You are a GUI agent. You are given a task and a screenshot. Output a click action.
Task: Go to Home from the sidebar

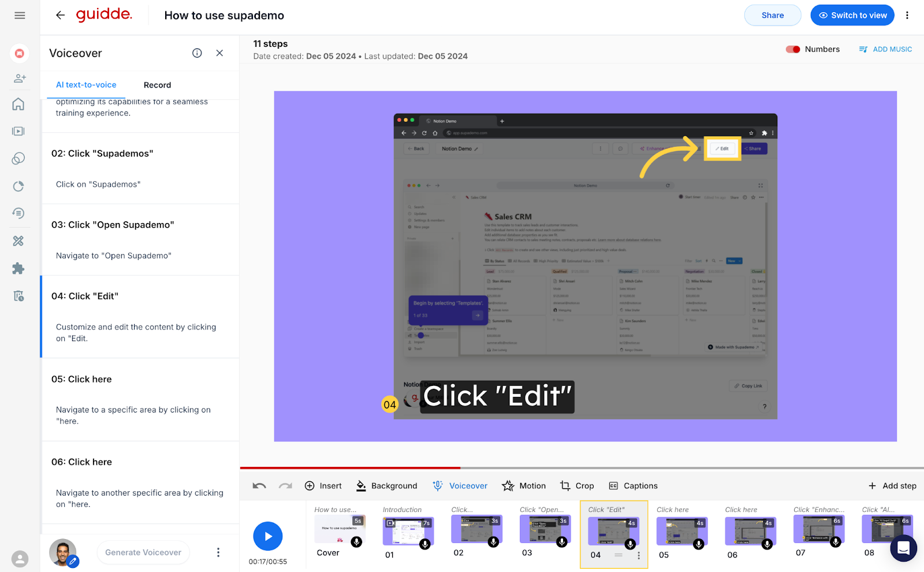click(18, 104)
